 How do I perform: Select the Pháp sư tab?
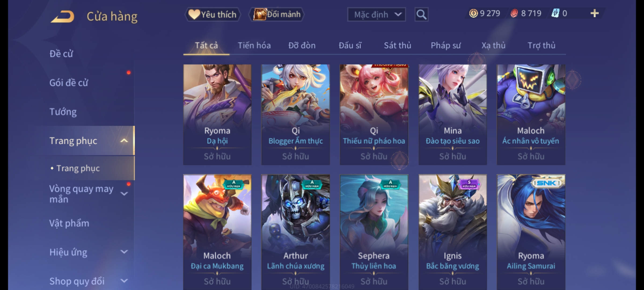[446, 45]
